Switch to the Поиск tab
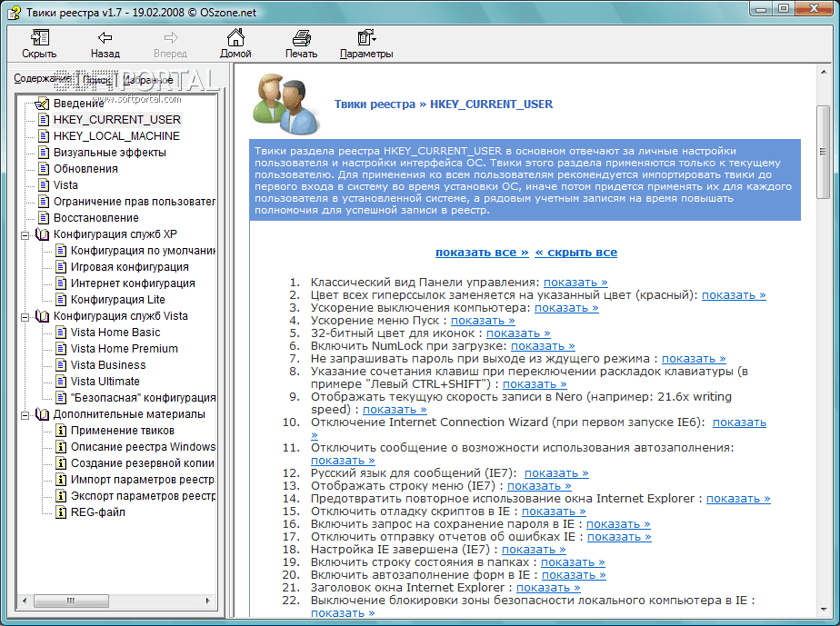Viewport: 840px width, 626px height. (97, 80)
